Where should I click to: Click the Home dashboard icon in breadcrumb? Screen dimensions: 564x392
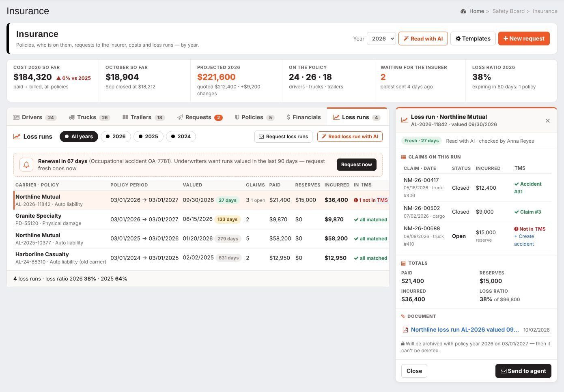(463, 11)
